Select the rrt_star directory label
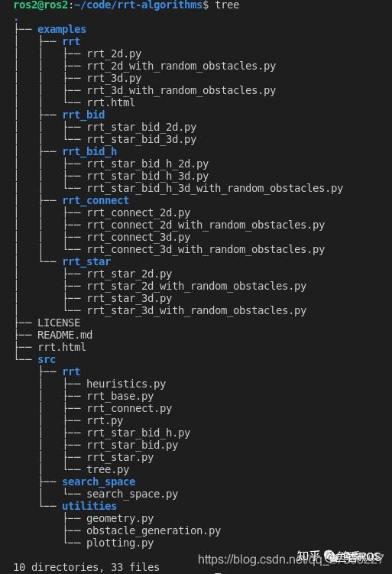Screen dimensions: 392x574 pos(86,261)
